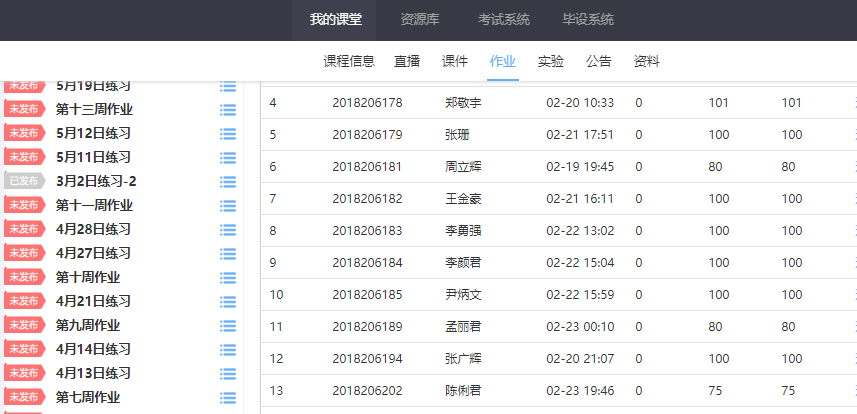The image size is (857, 414).
Task: Open list icon beside 4月28日练习
Action: 228,230
